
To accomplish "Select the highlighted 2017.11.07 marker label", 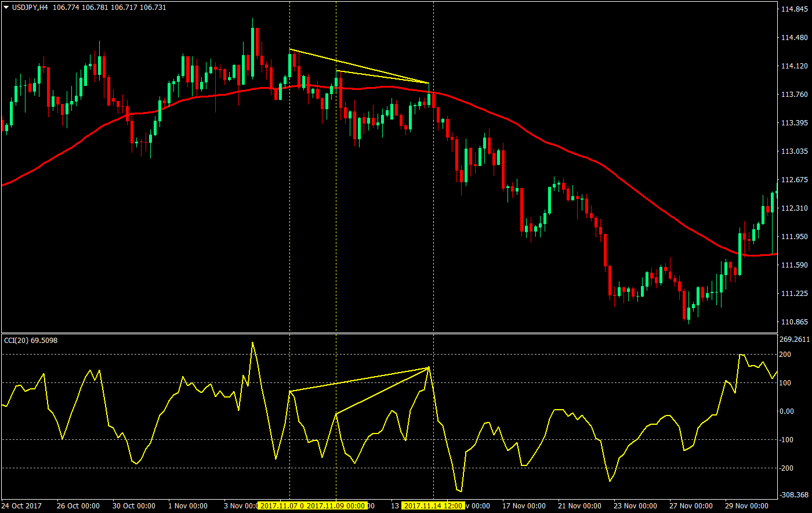I will [281, 506].
